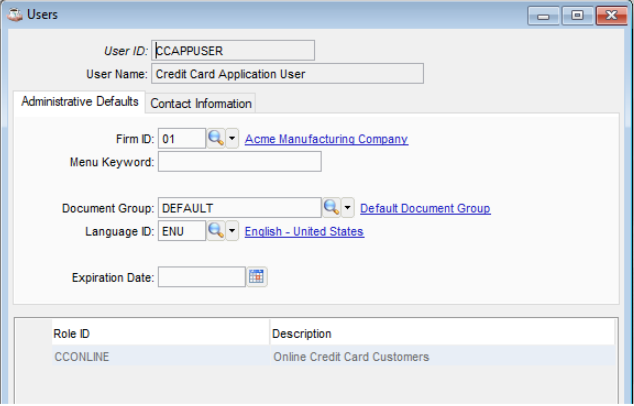
Task: Select the Administrative Defaults tab
Action: click(80, 102)
